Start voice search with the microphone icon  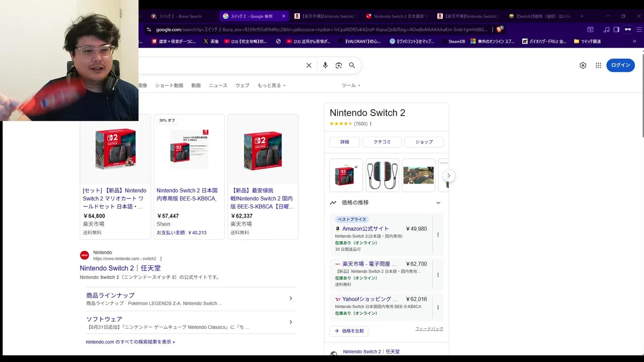coord(325,65)
